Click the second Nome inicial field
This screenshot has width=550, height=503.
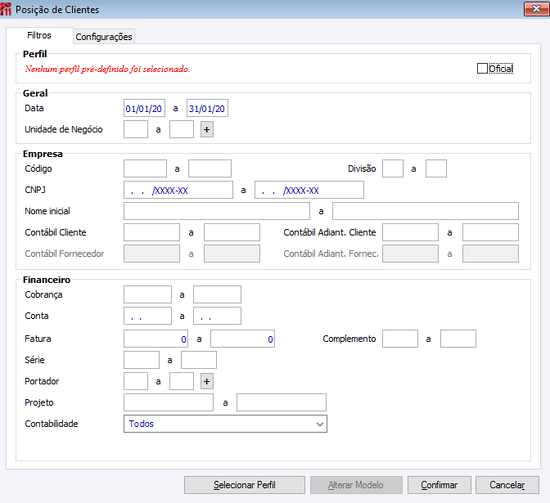coord(425,211)
